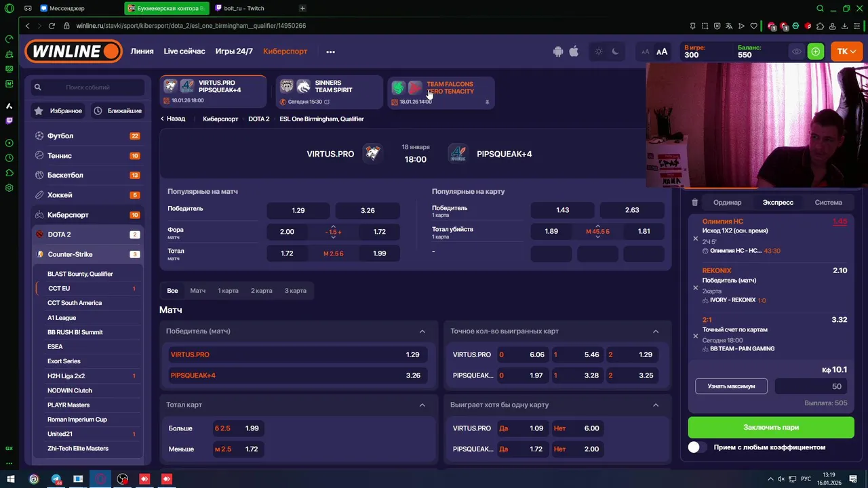Open the TK account dropdown
This screenshot has height=488, width=868.
click(x=846, y=52)
